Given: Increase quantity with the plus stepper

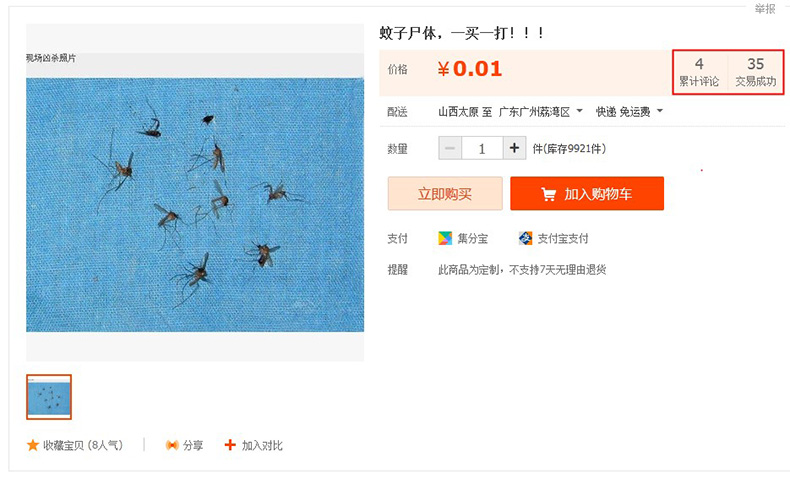Looking at the screenshot, I should point(514,148).
